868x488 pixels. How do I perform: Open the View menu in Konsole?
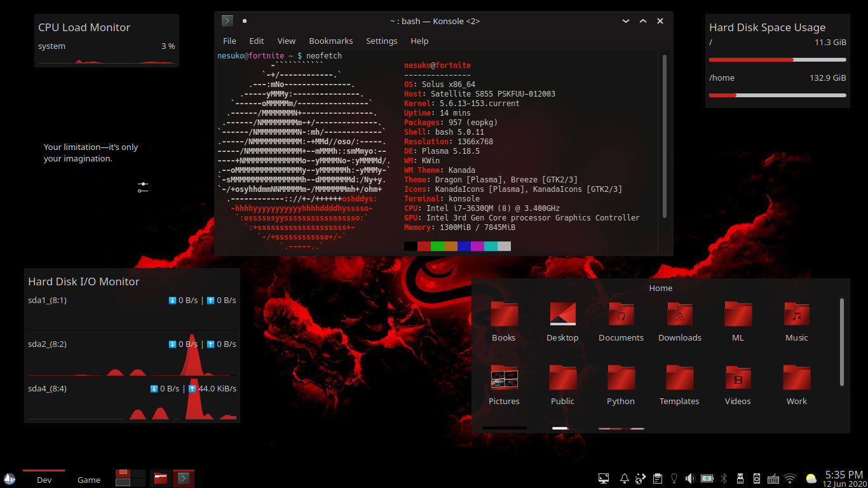point(287,41)
